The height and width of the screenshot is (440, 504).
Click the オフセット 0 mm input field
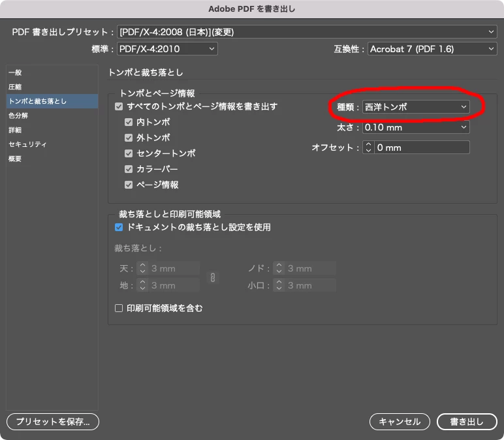422,148
